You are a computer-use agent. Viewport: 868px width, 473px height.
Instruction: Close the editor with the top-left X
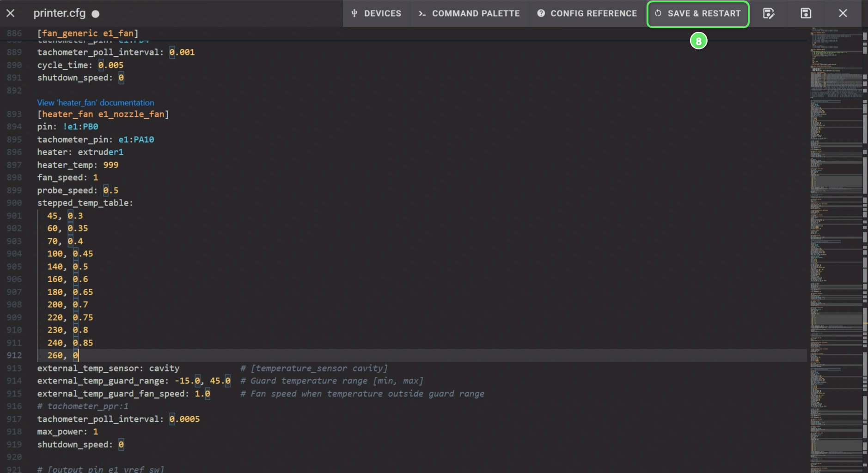click(11, 13)
